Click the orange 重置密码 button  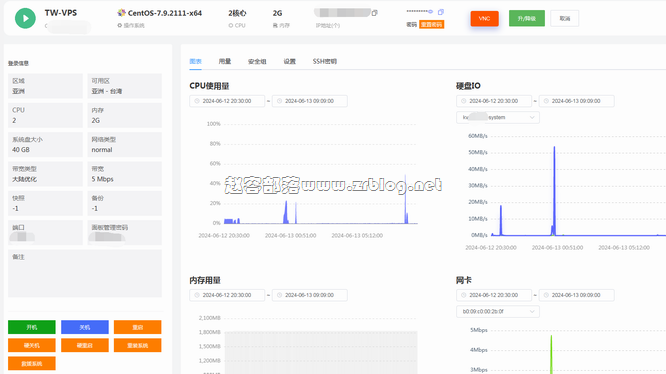coord(432,25)
